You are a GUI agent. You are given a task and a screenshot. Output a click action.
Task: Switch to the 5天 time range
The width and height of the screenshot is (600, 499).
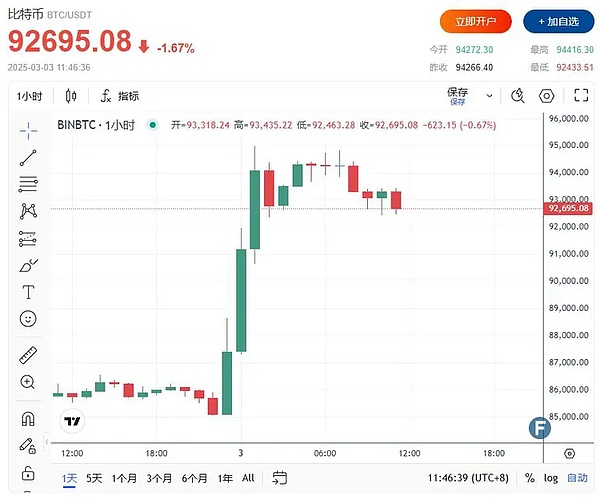(94, 478)
